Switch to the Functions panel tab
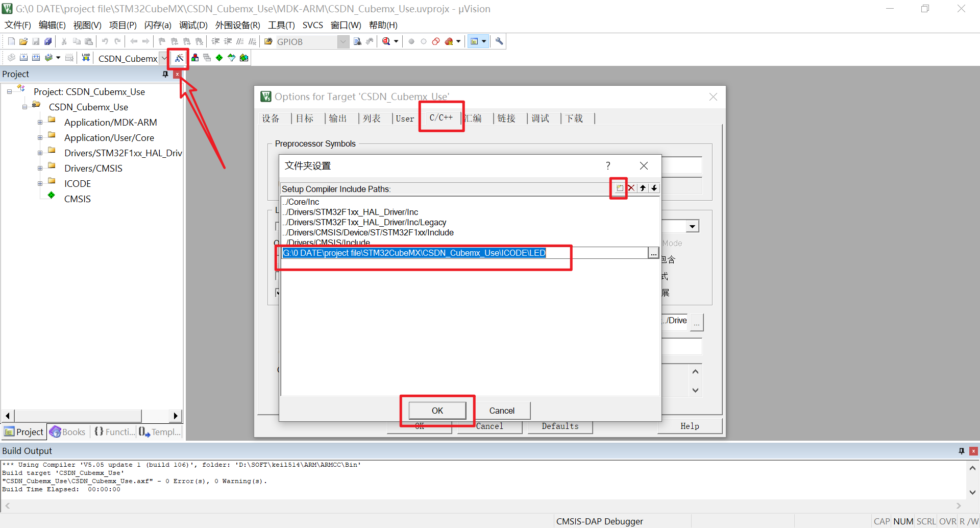Screen dimensions: 980x528 point(114,432)
